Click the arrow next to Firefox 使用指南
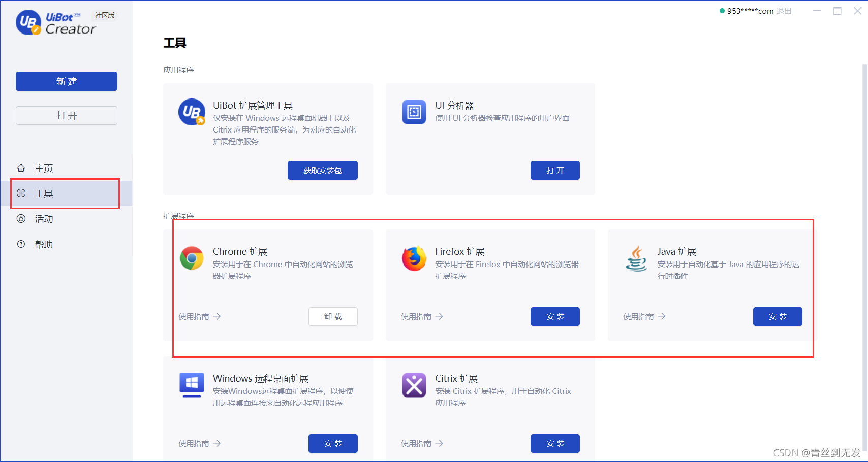The width and height of the screenshot is (868, 462). (440, 316)
